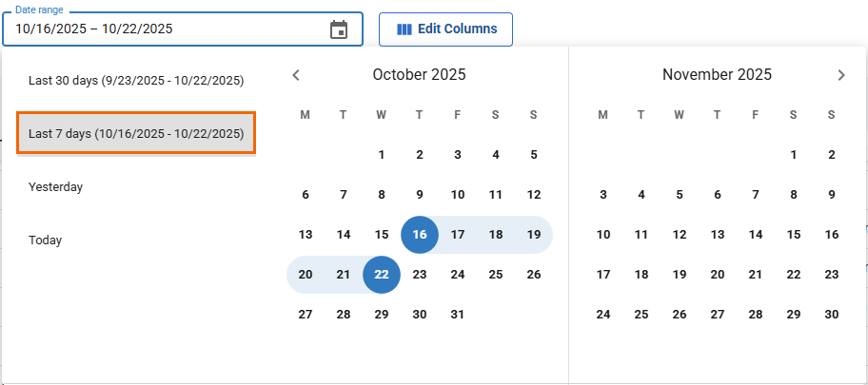Select November 12 in the calendar
Screen dimensions: 868x385
click(680, 235)
